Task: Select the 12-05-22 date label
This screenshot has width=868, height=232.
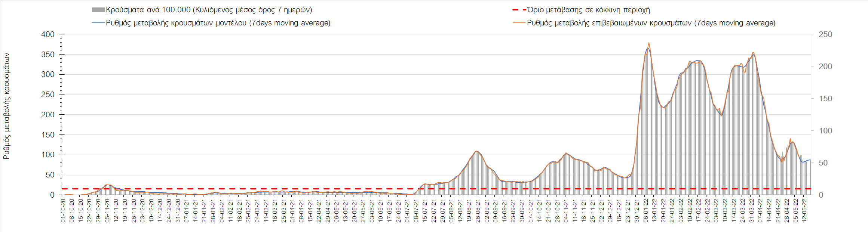Action: (805, 210)
